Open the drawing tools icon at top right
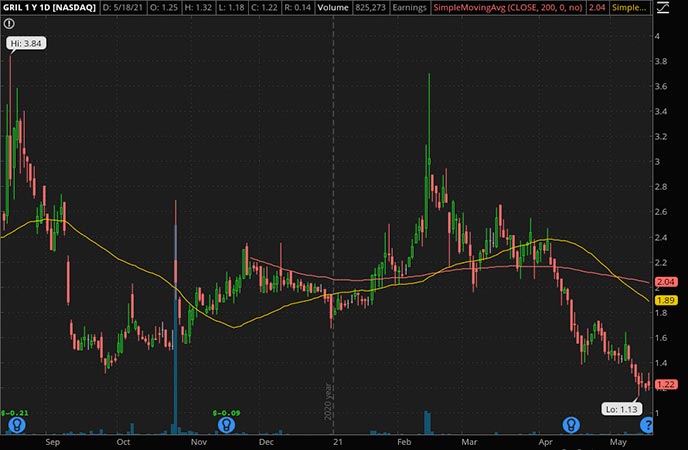Image resolution: width=688 pixels, height=450 pixels. point(663,7)
